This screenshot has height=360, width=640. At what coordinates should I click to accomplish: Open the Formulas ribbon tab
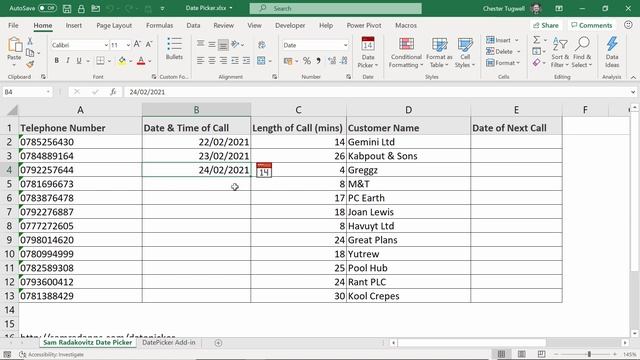(160, 25)
